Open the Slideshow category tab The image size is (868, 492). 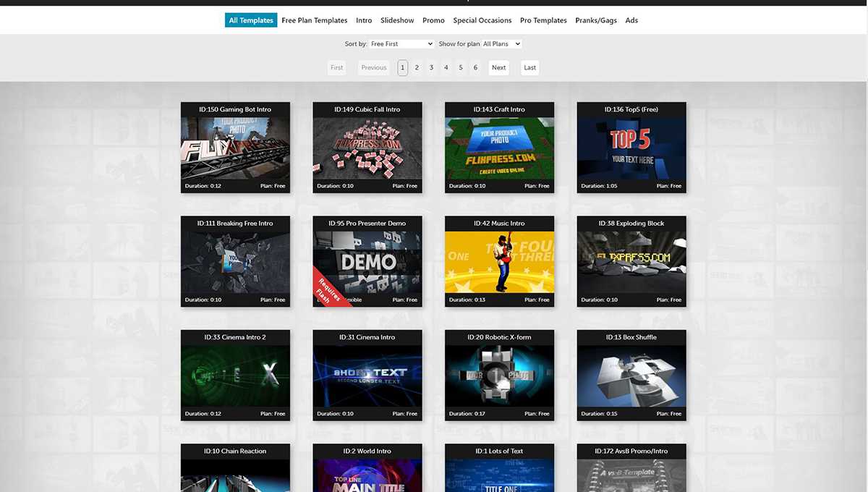tap(397, 20)
